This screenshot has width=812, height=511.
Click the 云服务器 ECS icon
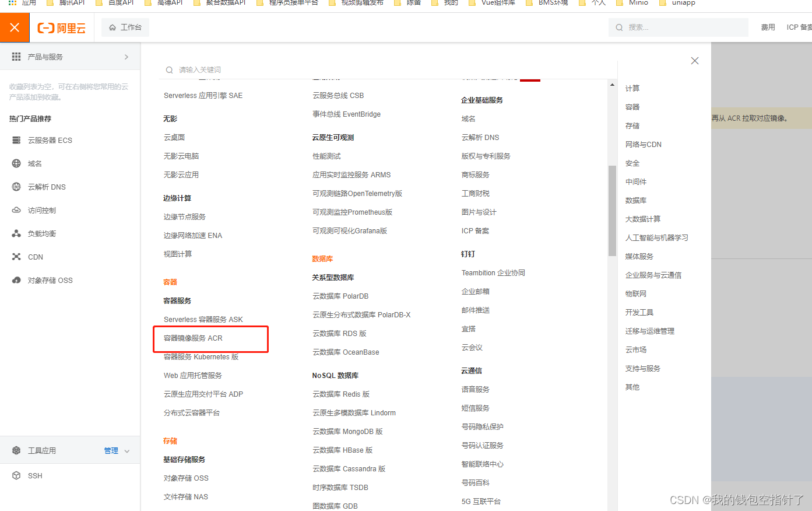[x=16, y=140]
